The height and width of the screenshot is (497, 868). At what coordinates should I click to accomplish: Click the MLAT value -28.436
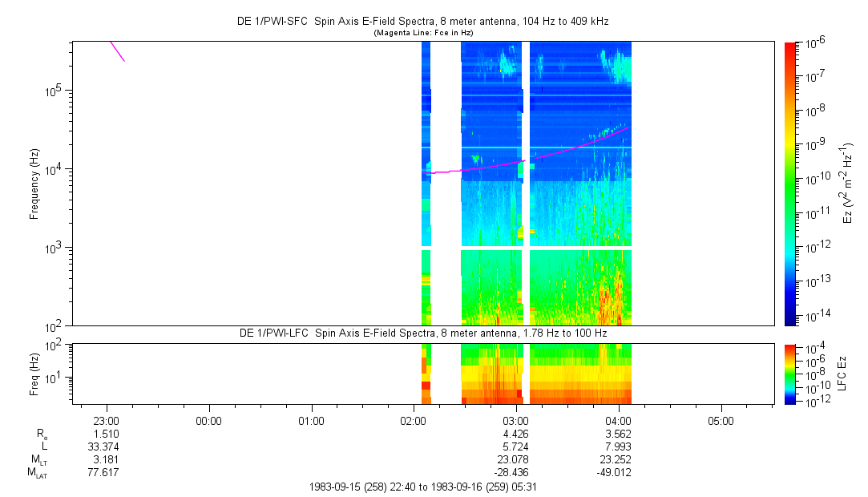pyautogui.click(x=511, y=472)
